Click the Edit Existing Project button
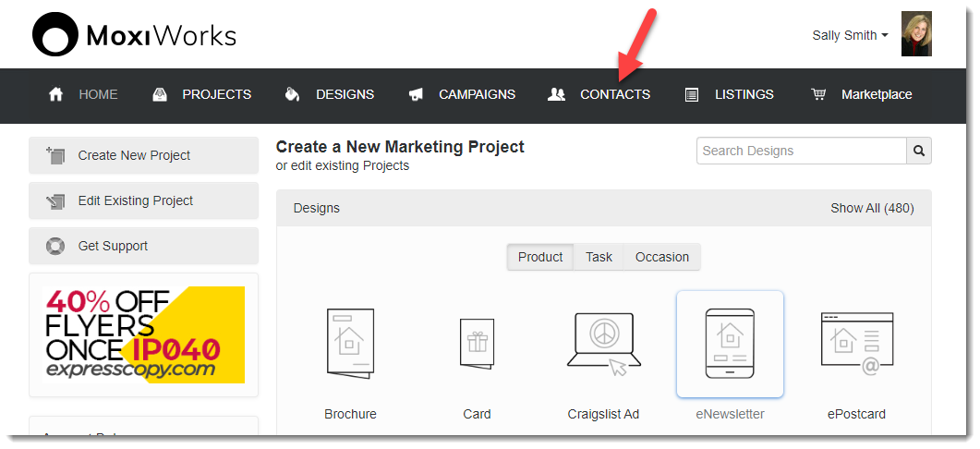 (144, 200)
